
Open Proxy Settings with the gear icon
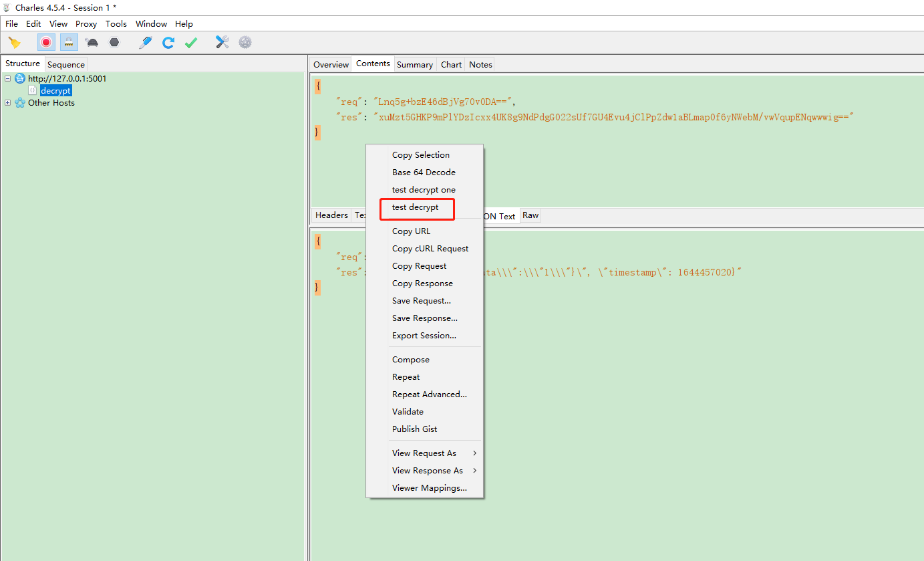point(245,41)
